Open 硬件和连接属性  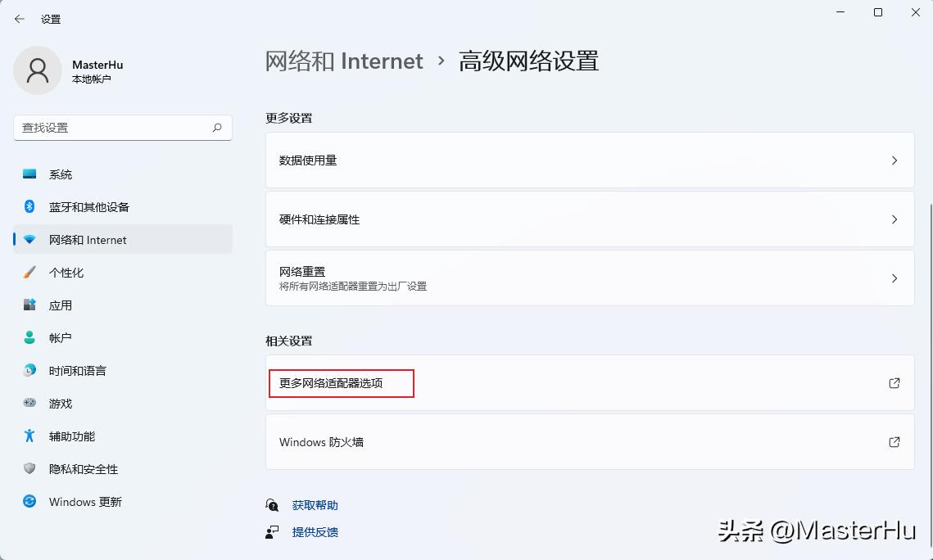pyautogui.click(x=588, y=219)
